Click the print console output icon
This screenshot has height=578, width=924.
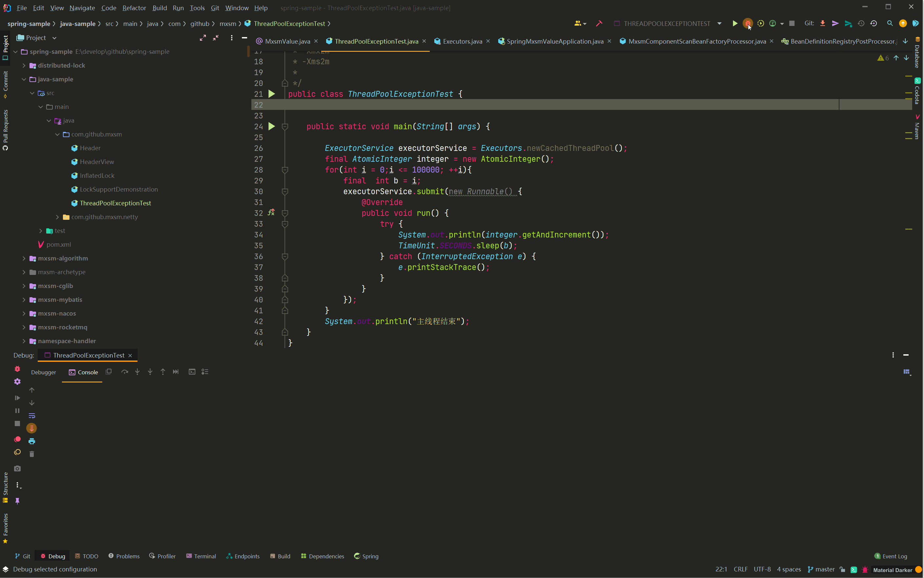point(32,441)
